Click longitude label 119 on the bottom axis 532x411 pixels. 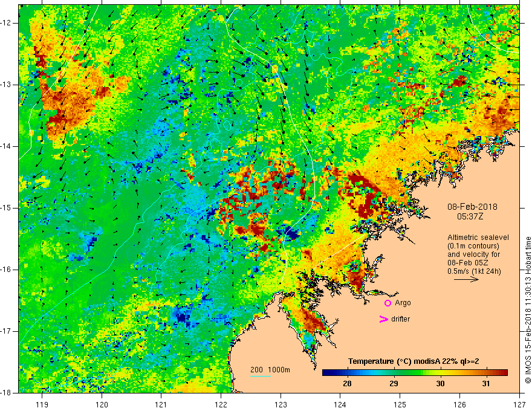(x=42, y=404)
